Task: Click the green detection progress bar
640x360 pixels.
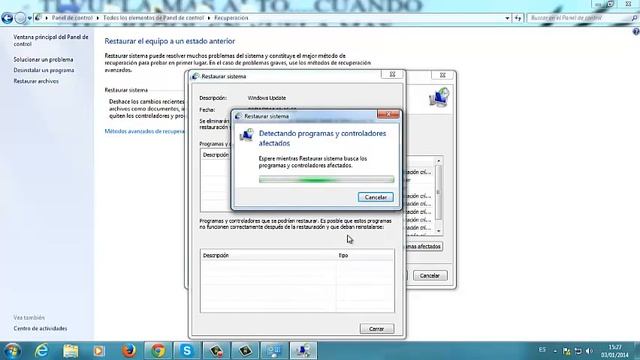Action: click(327, 179)
